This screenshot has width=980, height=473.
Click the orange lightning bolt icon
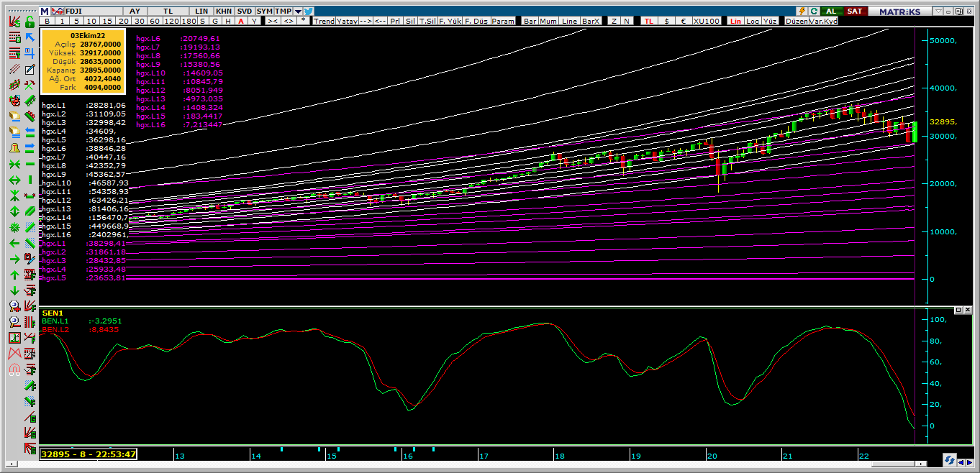click(x=802, y=12)
